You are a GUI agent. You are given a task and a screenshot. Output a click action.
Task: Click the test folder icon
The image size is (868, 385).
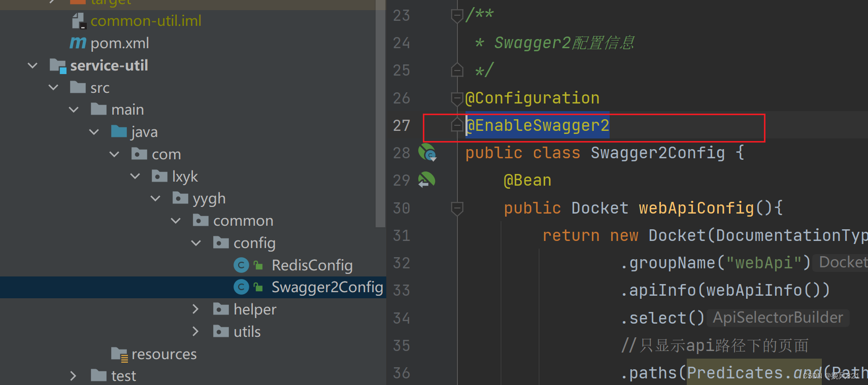(x=99, y=375)
